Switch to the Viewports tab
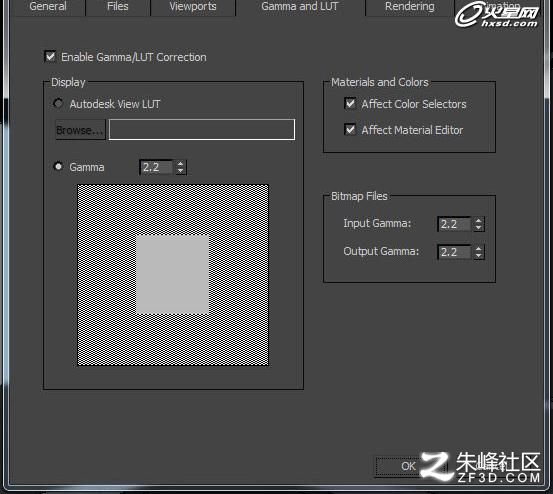This screenshot has height=494, width=553. (193, 6)
